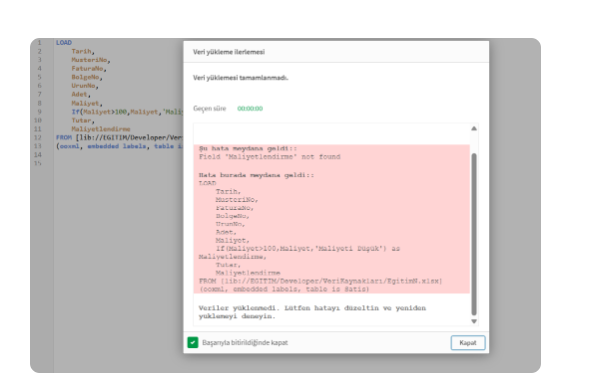Click the If(Maliyet>100 line in error log
The height and width of the screenshot is (383, 601).
coord(307,248)
